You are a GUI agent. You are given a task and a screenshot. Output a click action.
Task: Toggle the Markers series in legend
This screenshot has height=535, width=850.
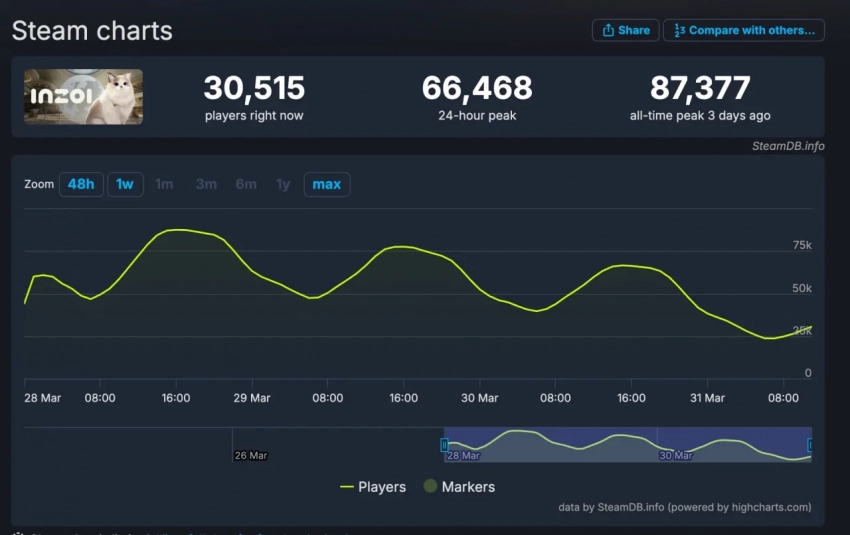(459, 487)
